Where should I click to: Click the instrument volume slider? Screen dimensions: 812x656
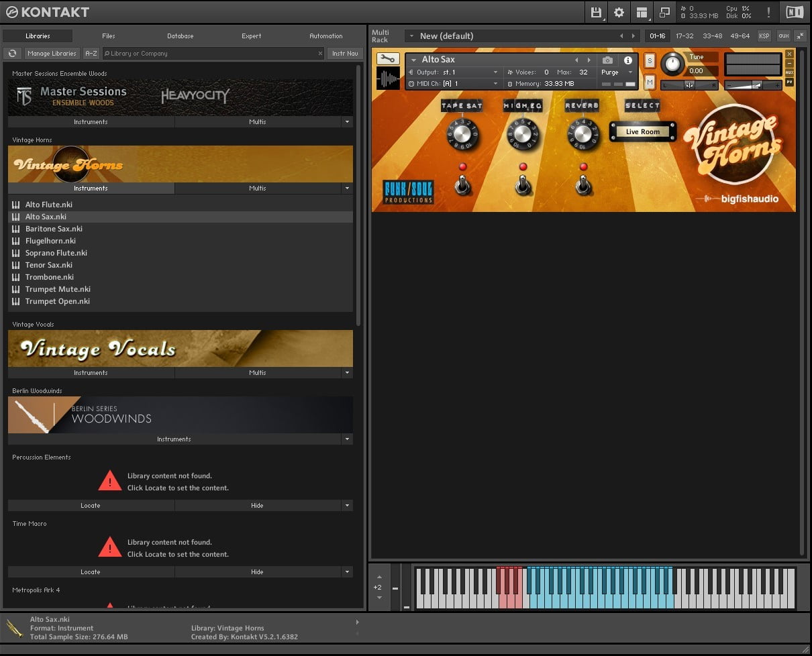(753, 85)
